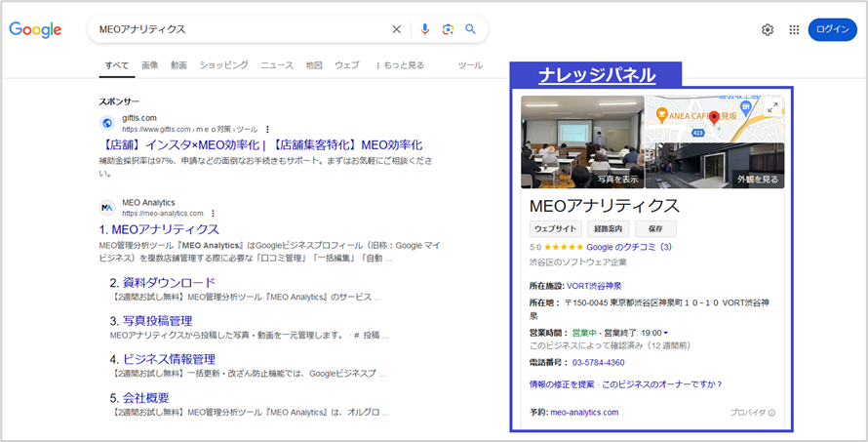868x442 pixels.
Task: Click the Google logo
Action: tap(35, 29)
